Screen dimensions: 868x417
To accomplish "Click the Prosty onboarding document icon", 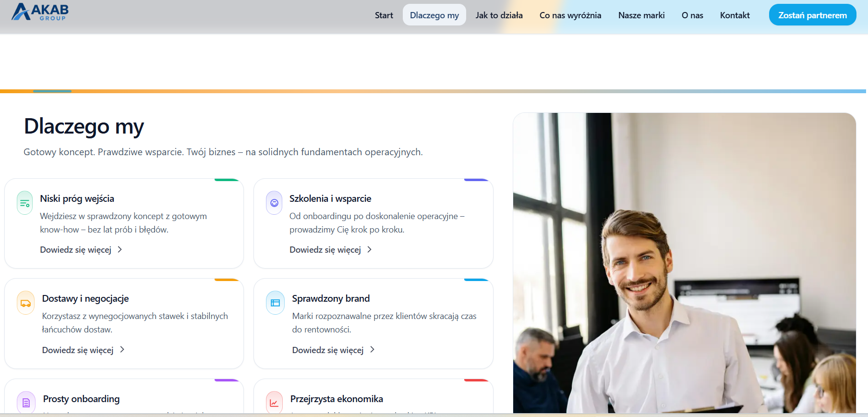I will 26,403.
